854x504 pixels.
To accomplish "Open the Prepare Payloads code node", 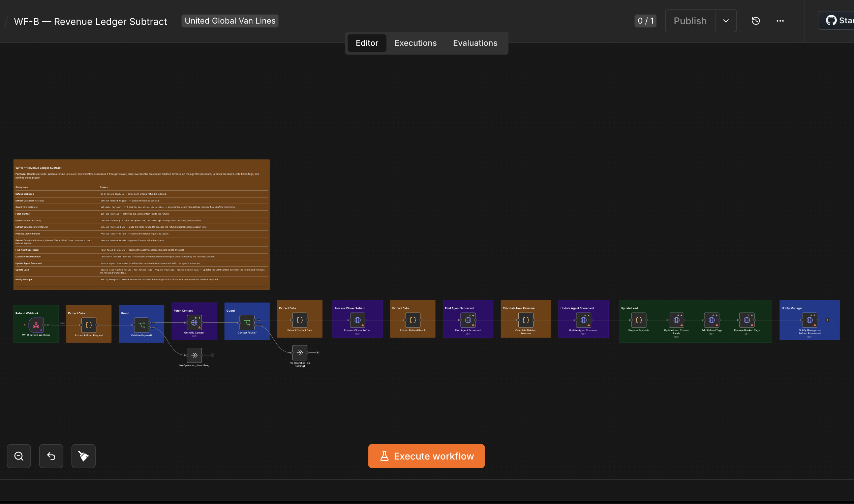I will pyautogui.click(x=639, y=320).
